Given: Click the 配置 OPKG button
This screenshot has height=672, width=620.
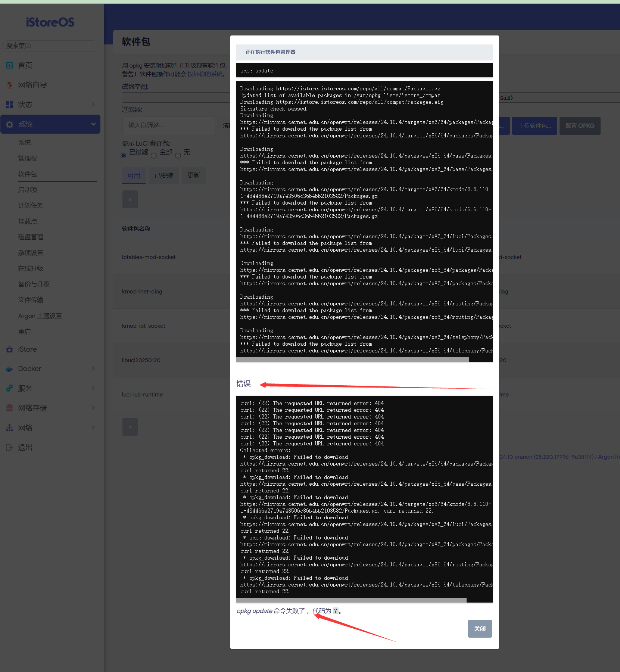Looking at the screenshot, I should pyautogui.click(x=580, y=126).
